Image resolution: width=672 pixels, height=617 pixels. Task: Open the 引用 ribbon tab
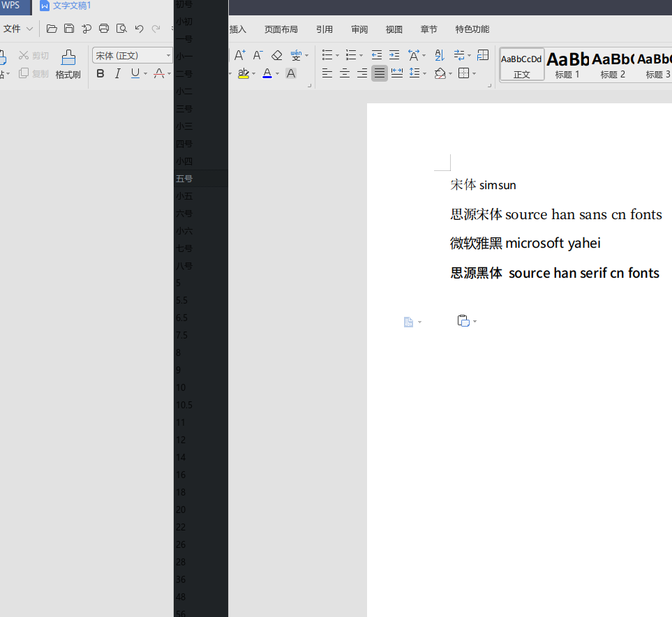[x=324, y=29]
